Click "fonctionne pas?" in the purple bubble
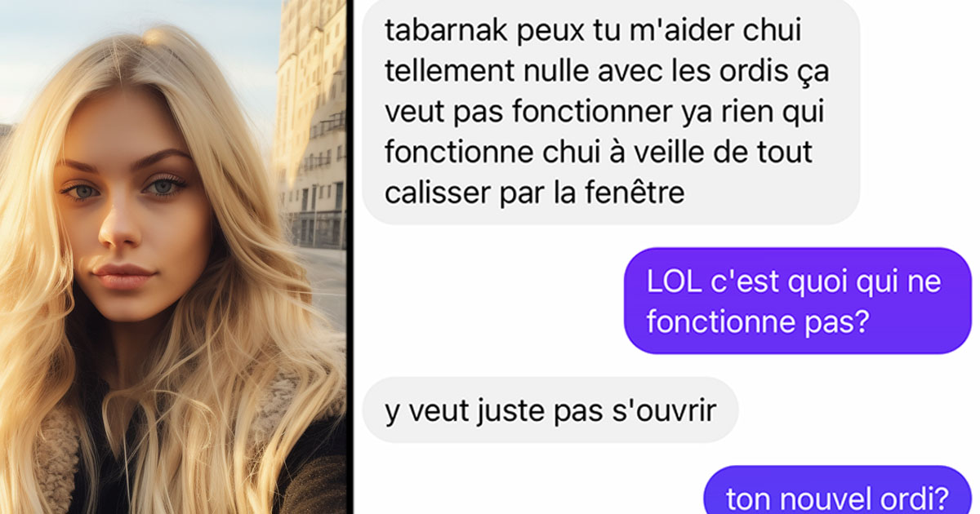Image resolution: width=980 pixels, height=514 pixels. [756, 321]
